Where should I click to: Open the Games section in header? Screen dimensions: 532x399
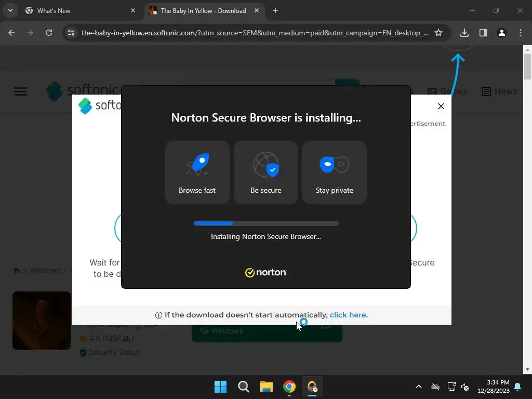447,91
